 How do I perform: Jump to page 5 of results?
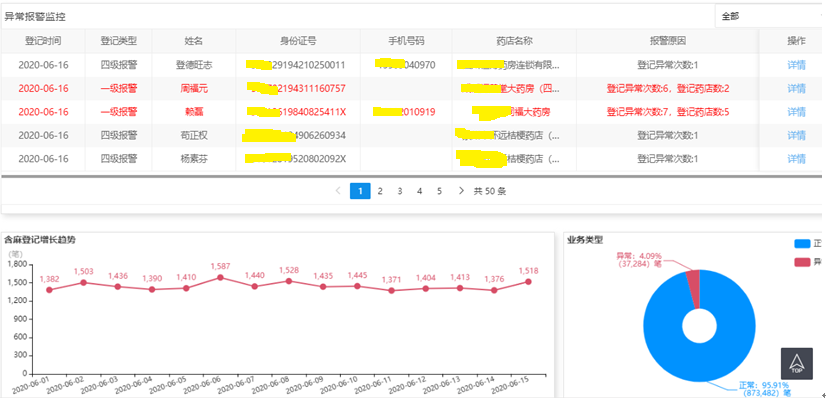click(439, 191)
